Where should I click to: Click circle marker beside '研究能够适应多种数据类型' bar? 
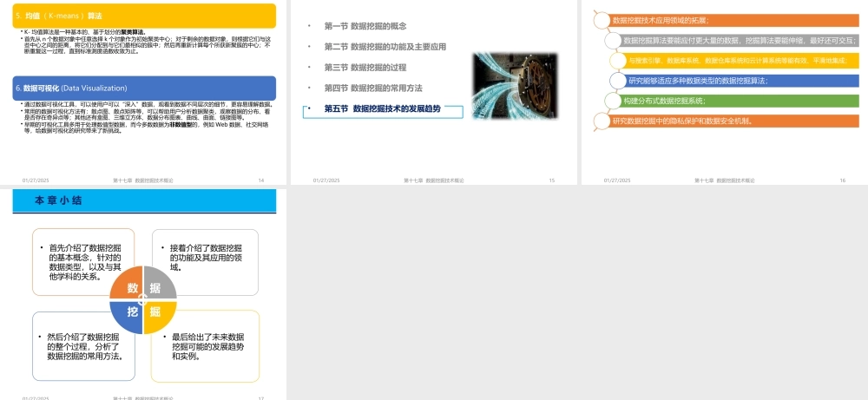pyautogui.click(x=618, y=81)
